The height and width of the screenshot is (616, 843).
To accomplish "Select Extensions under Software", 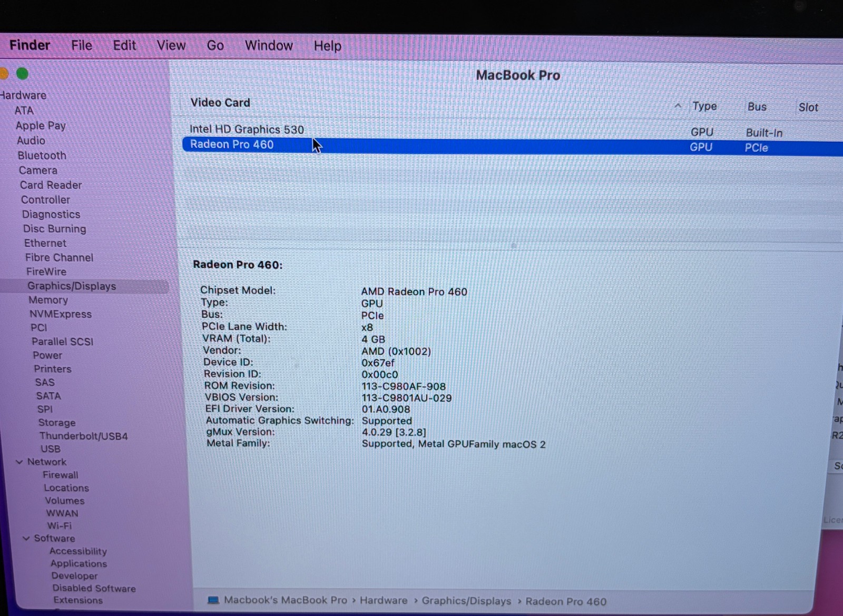I will pos(78,600).
